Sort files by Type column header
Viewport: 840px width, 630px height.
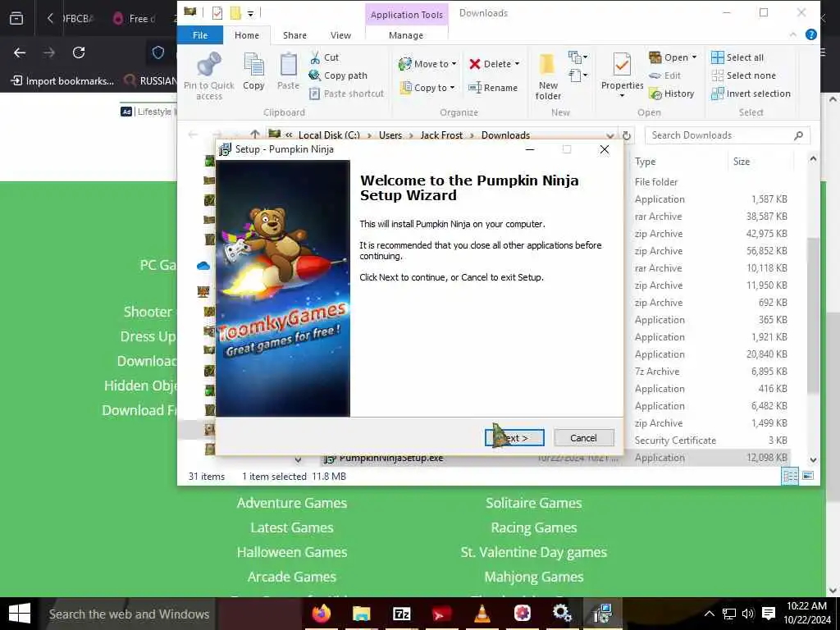645,162
